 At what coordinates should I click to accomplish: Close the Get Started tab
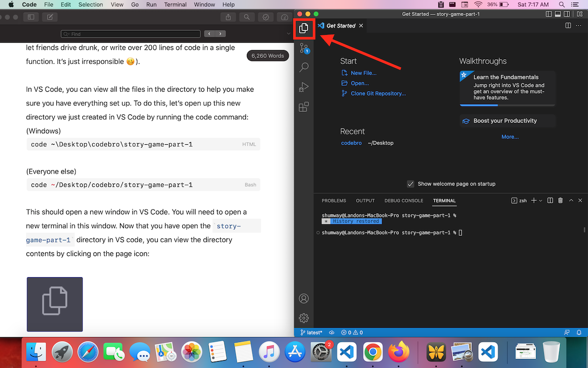point(361,26)
